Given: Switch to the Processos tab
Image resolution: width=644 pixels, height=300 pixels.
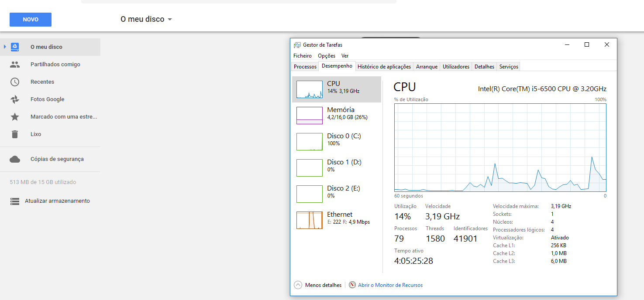Looking at the screenshot, I should click(x=305, y=67).
